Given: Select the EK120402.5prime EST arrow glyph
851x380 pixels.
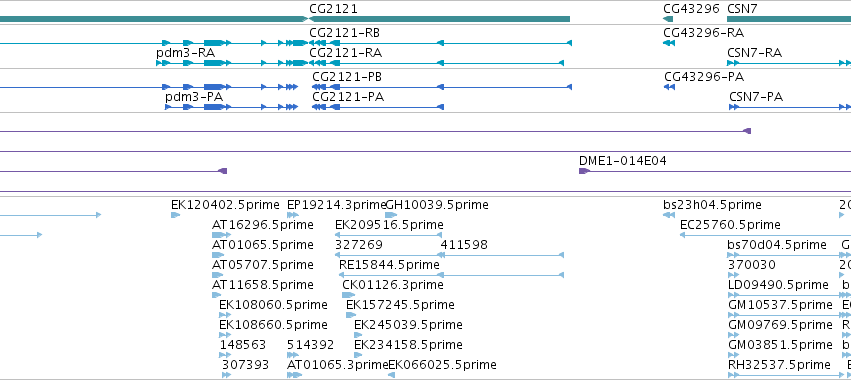Looking at the screenshot, I should click(x=175, y=215).
